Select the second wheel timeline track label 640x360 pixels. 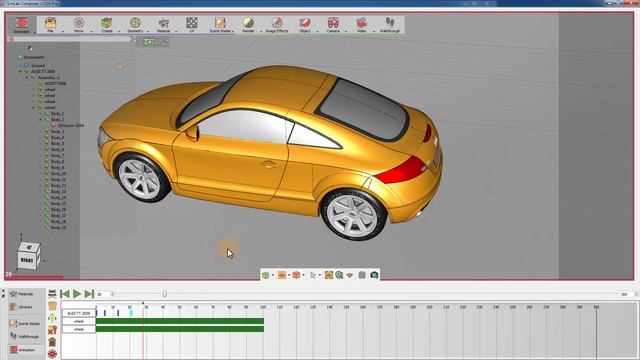pyautogui.click(x=79, y=329)
